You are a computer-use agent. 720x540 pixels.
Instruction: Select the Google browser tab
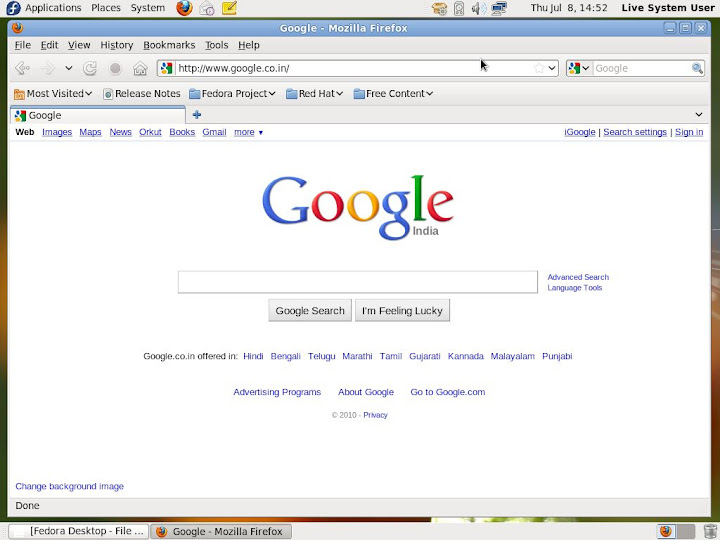point(98,115)
